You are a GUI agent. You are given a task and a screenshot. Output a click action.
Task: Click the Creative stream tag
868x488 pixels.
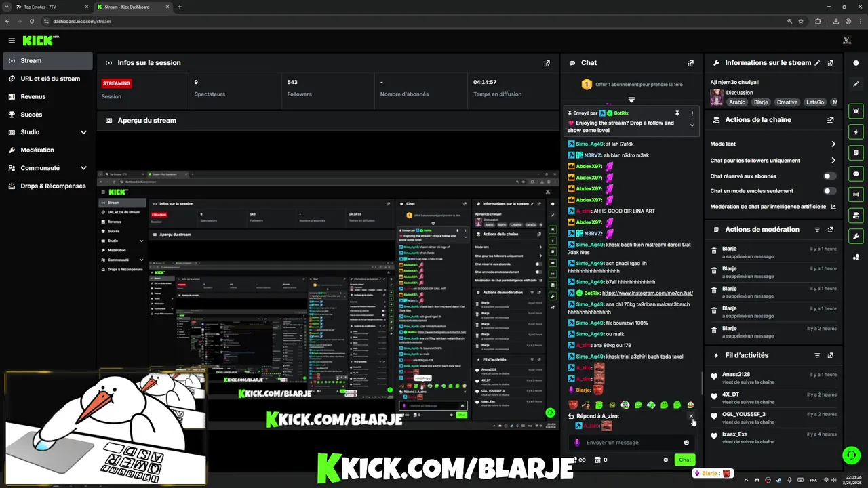coord(787,102)
